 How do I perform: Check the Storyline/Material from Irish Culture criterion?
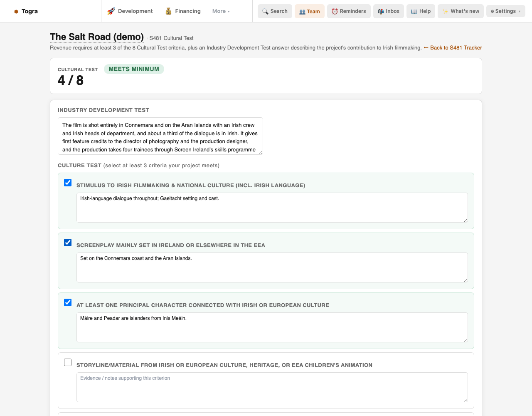tap(68, 362)
